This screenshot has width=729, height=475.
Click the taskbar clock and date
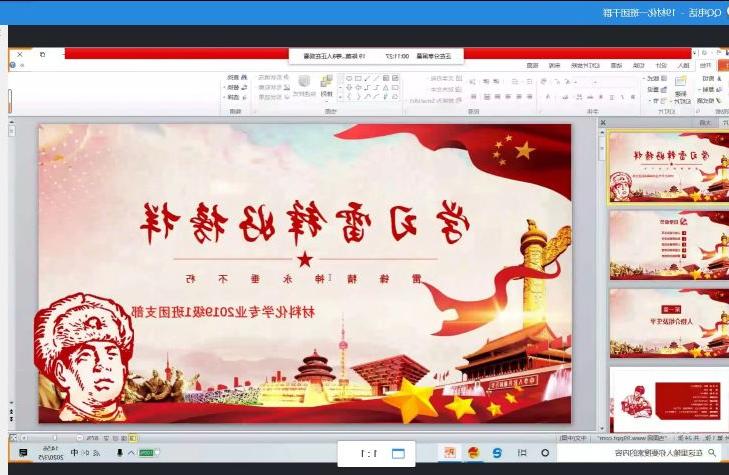50,453
